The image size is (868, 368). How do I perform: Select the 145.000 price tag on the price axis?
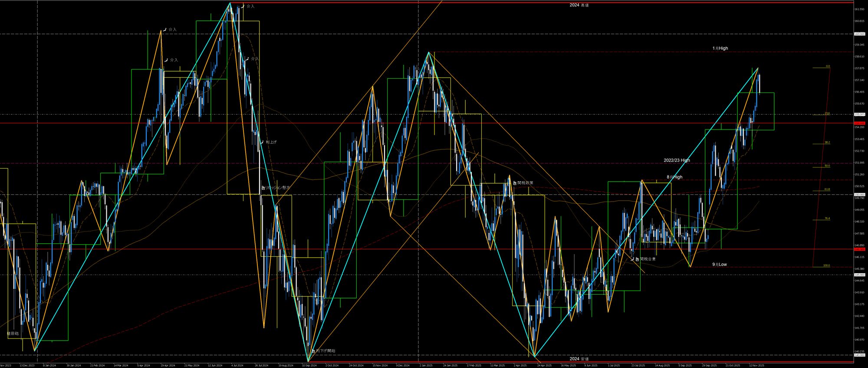coord(859,275)
